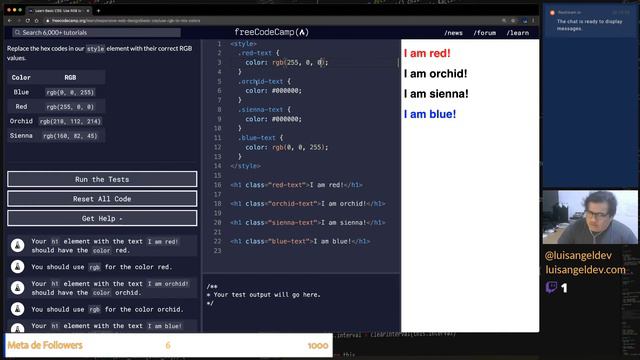Click the rgb(218, 112, 214) Orchid value
This screenshot has height=360, width=640.
(x=70, y=121)
